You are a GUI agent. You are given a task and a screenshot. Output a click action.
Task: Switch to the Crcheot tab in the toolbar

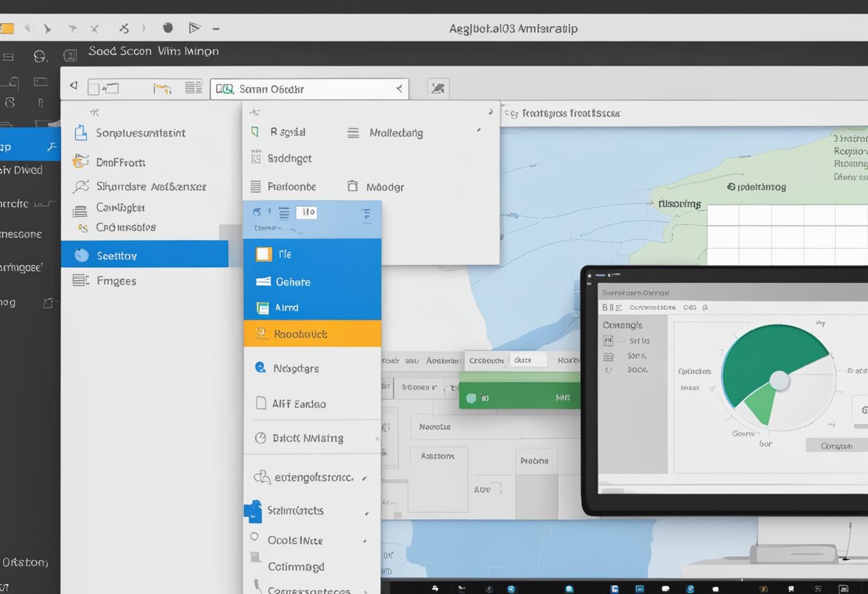click(x=486, y=360)
